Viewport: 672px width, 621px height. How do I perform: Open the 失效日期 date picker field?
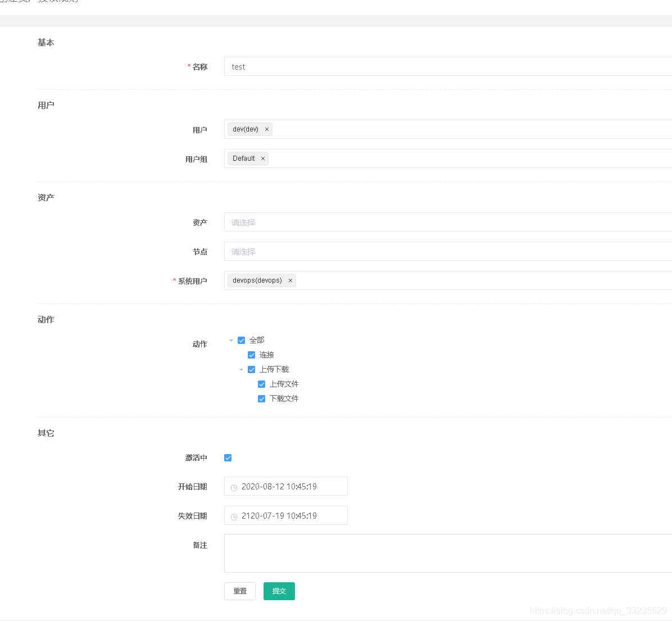point(286,515)
